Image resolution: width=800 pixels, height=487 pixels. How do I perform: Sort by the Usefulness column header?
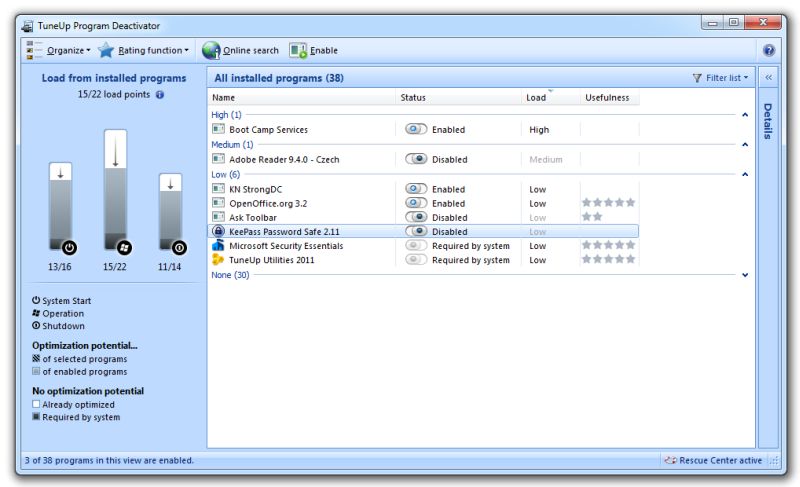609,97
